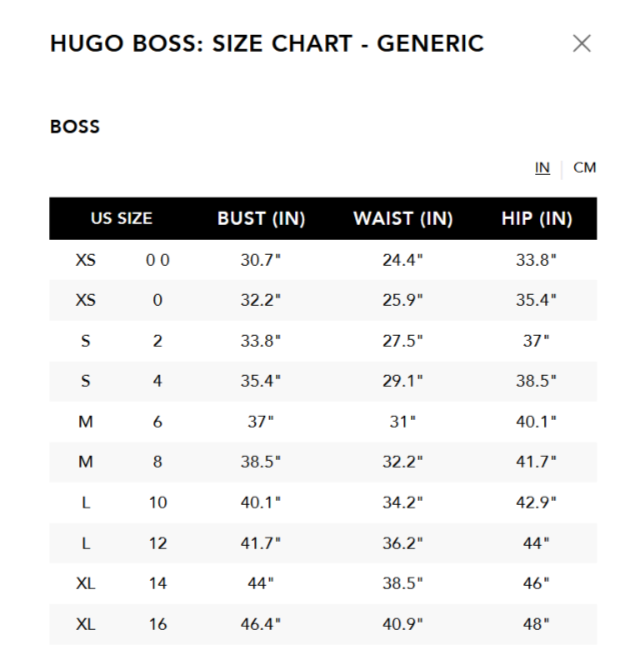Click the 29.1" waist value
The width and height of the screenshot is (630, 660).
click(403, 381)
